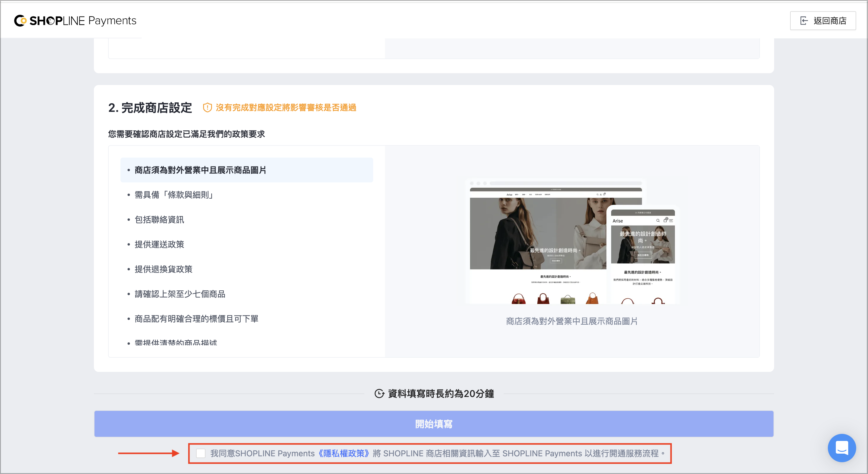Screen dimensions: 868x474
Task: Click the 開始填寫 button
Action: (x=434, y=424)
